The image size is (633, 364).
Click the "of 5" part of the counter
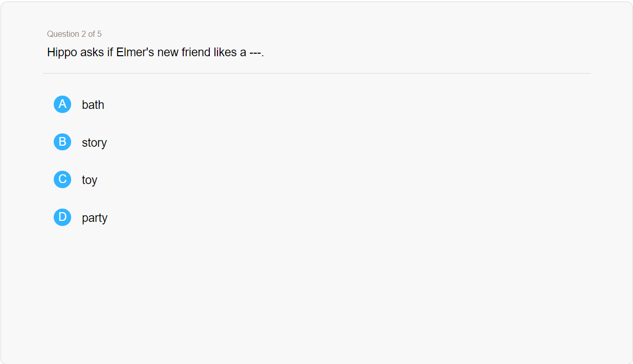point(95,34)
